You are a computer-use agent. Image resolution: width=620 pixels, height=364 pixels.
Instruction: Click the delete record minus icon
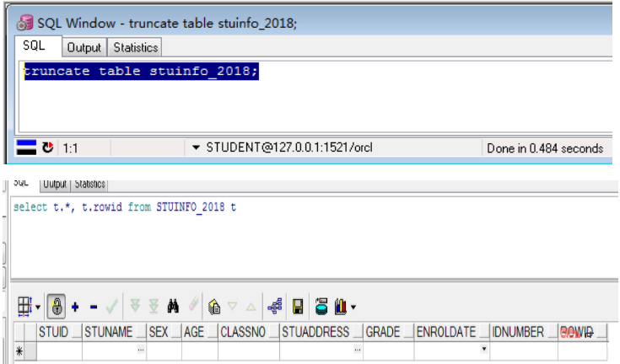[x=94, y=305]
